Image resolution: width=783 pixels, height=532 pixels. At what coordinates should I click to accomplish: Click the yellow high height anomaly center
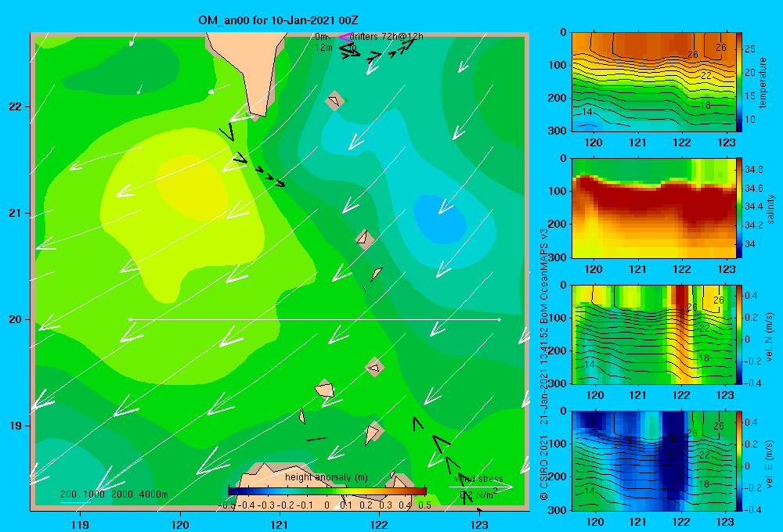pos(191,187)
